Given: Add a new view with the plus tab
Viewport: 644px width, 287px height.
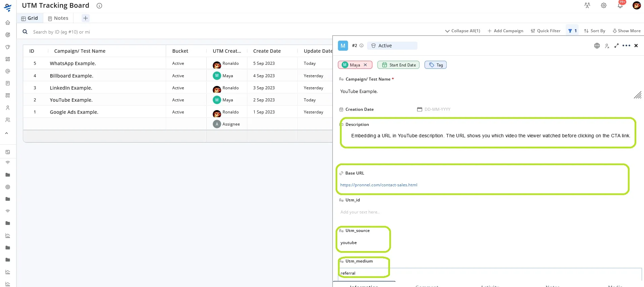Looking at the screenshot, I should coord(86,18).
